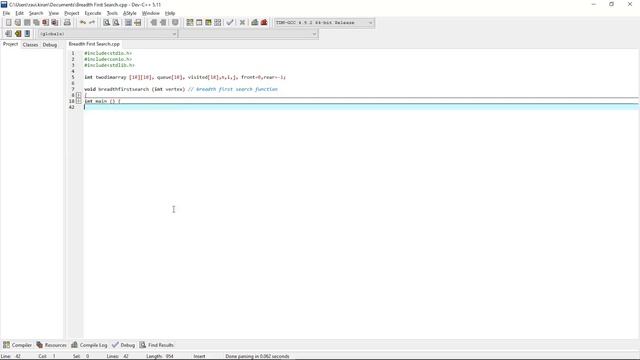Click the Profile analysis toolbar icon
Screen dimensions: 640x360
[255, 22]
